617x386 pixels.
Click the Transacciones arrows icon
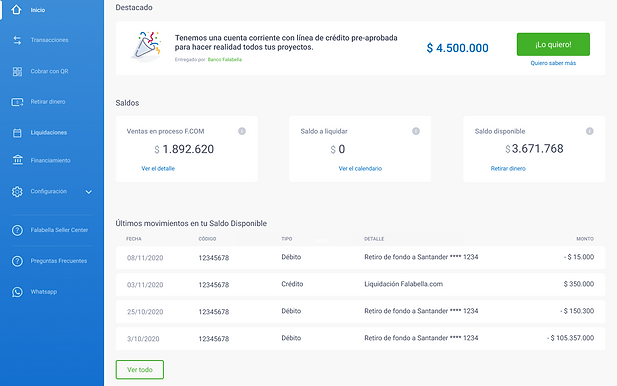click(x=17, y=40)
